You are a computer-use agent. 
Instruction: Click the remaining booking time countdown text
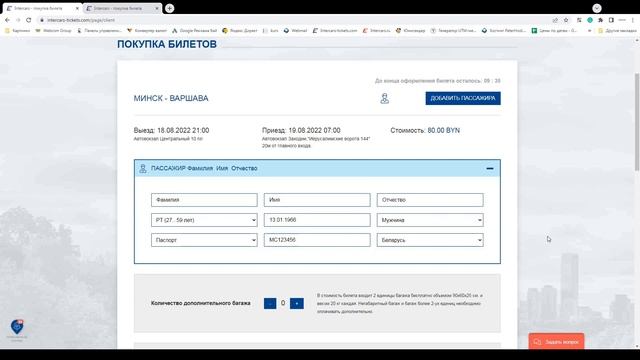(438, 81)
